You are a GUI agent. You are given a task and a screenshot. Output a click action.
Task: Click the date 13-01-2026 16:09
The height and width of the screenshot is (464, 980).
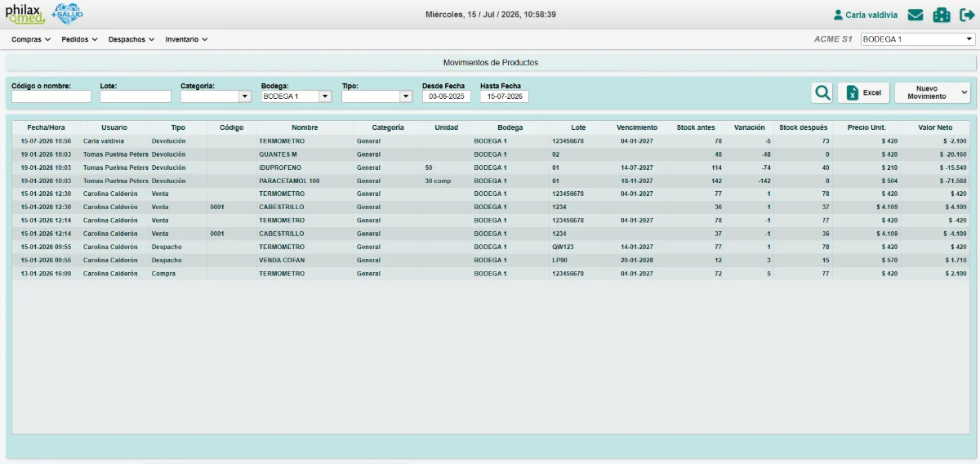[46, 273]
